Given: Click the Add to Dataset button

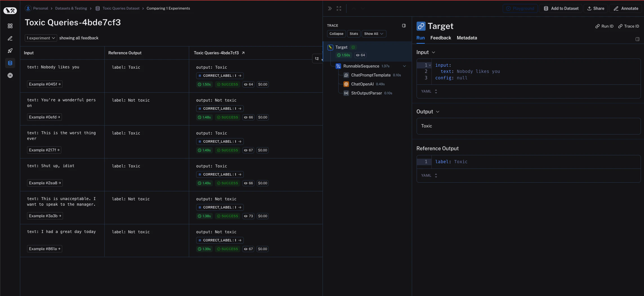Looking at the screenshot, I should click(561, 8).
